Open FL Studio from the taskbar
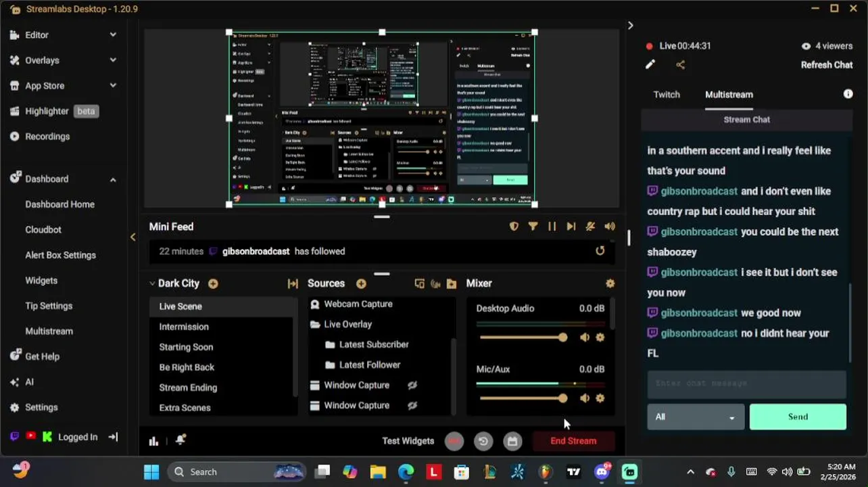Screen dimensions: 868x487 click(x=545, y=472)
